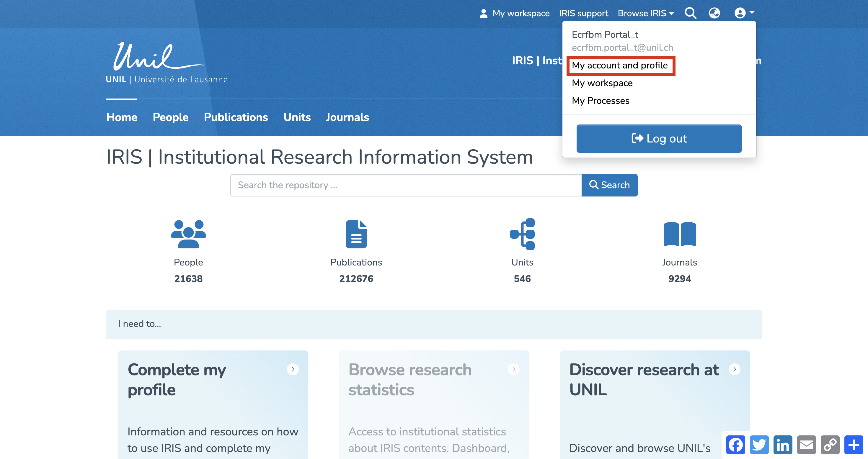Screen dimensions: 868x459
Task: Click the People group icon
Action: 188,234
